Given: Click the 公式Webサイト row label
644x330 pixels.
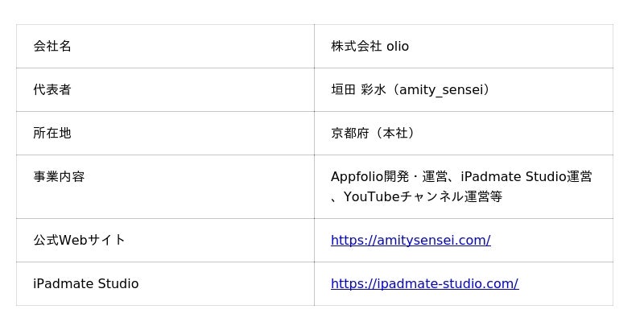Looking at the screenshot, I should 79,240.
